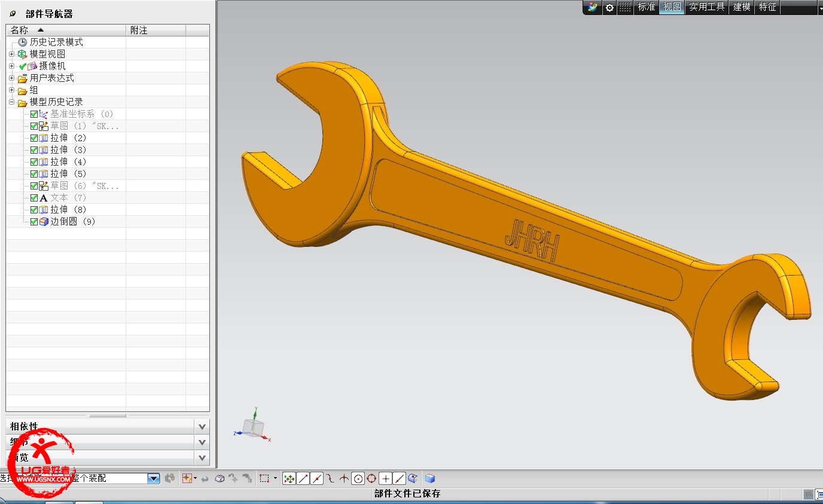
Task: Expand the 相依性 panel chevron
Action: pos(202,427)
